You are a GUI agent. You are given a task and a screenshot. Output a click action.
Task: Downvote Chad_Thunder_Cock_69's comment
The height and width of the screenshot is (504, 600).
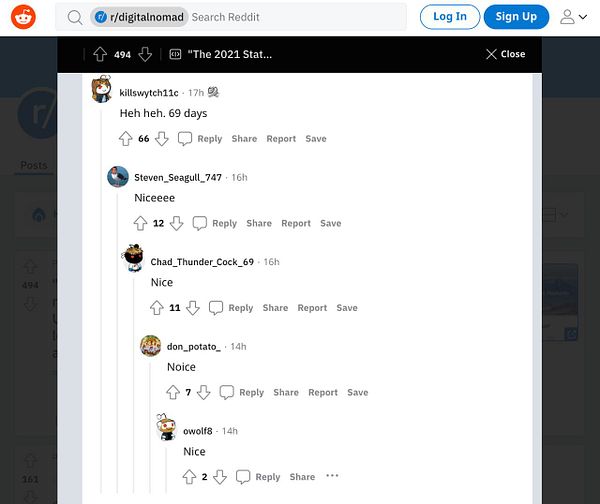tap(193, 308)
